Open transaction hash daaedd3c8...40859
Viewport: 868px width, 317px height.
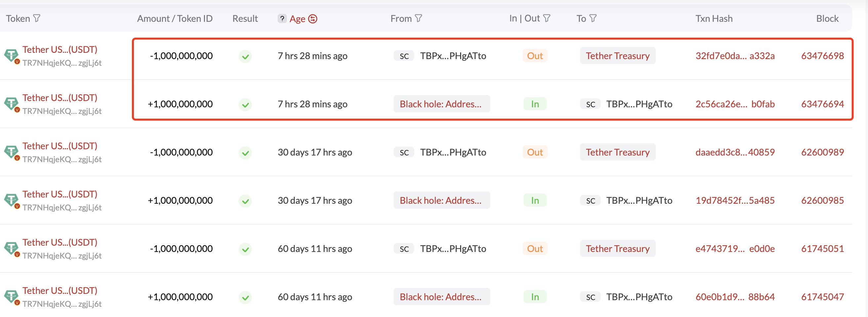click(x=735, y=152)
